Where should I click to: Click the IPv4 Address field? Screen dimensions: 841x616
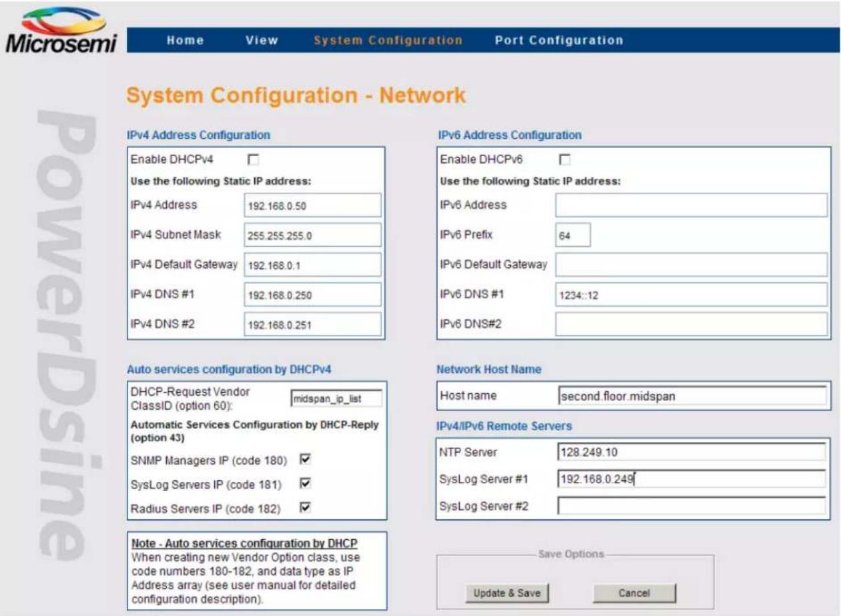pyautogui.click(x=312, y=206)
